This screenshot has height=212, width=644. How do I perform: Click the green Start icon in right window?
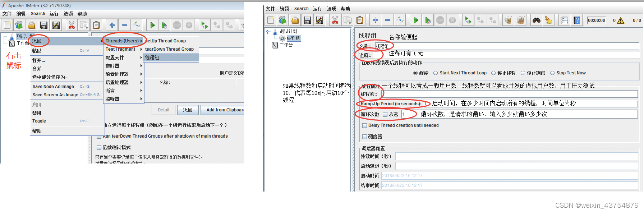[x=416, y=20]
